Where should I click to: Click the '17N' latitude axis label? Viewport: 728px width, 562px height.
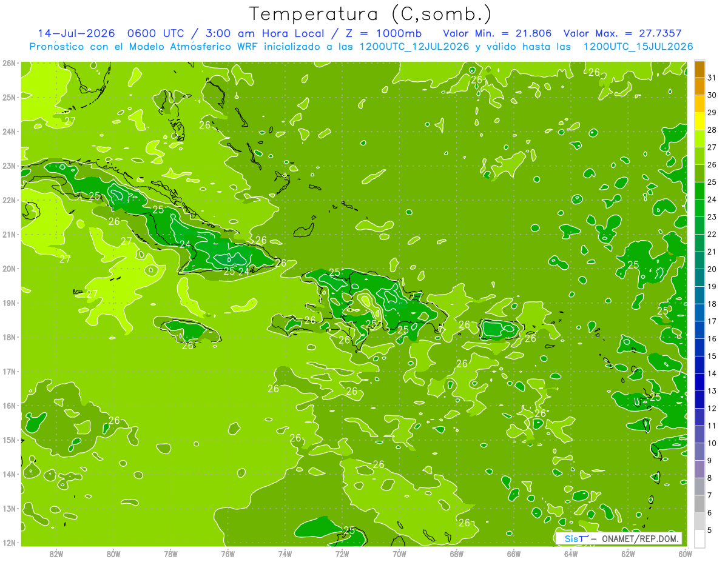9,371
